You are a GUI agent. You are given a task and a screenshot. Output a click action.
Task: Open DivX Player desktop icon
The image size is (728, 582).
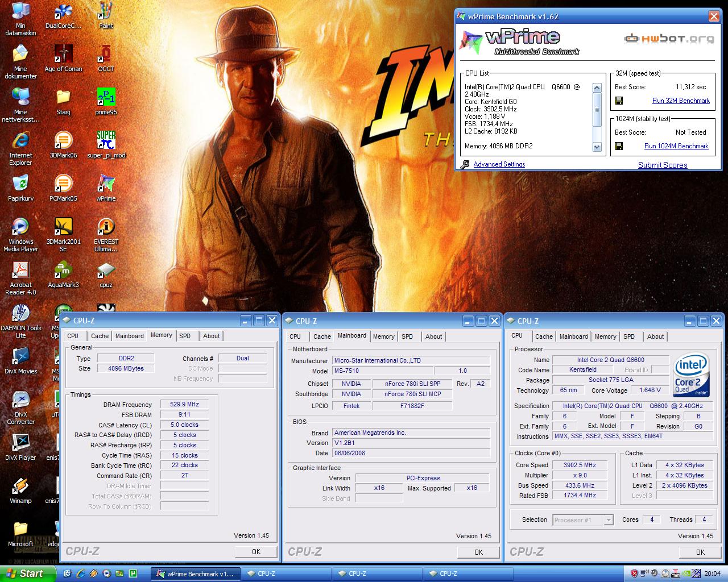point(20,447)
